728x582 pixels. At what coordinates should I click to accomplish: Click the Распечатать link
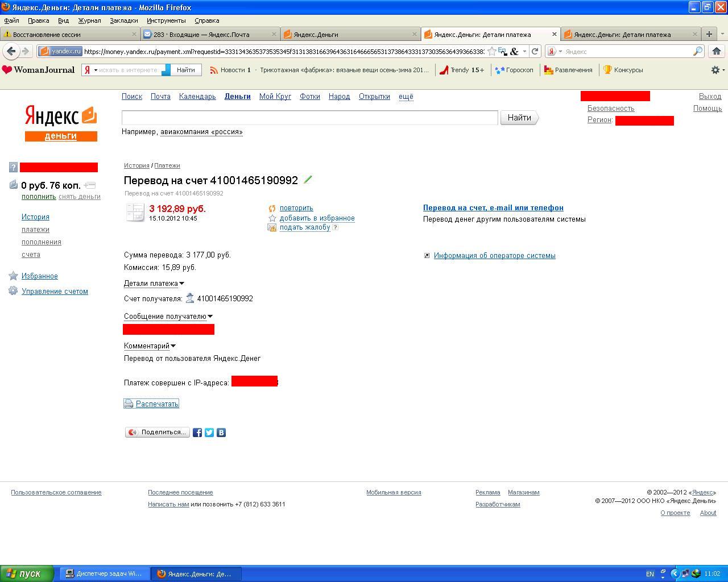pyautogui.click(x=158, y=404)
